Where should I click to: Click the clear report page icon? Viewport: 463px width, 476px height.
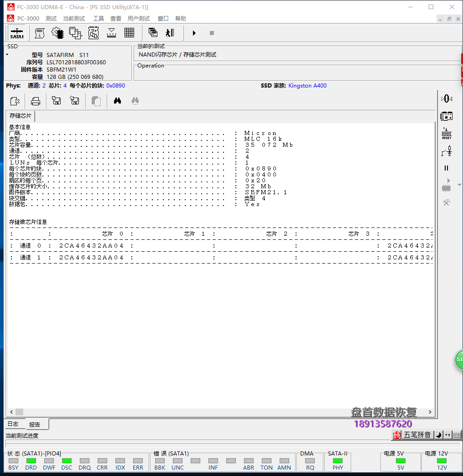click(15, 101)
